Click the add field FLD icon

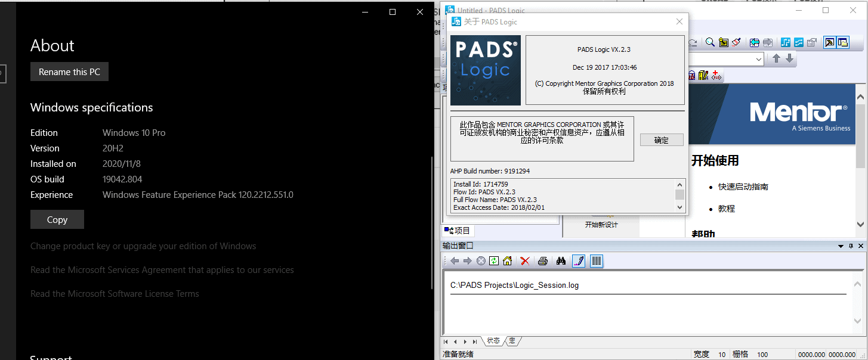pos(716,76)
